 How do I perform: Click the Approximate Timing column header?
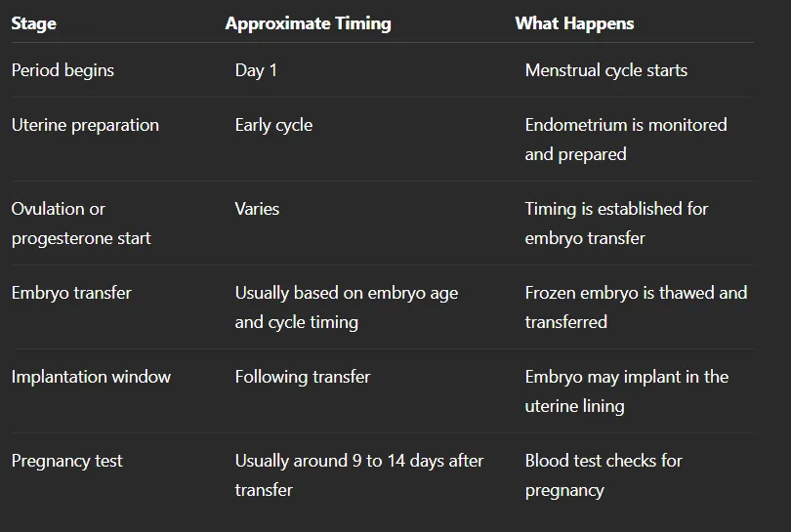(309, 23)
